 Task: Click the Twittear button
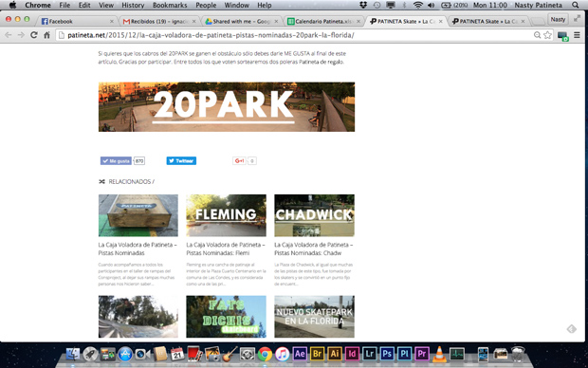tap(181, 161)
